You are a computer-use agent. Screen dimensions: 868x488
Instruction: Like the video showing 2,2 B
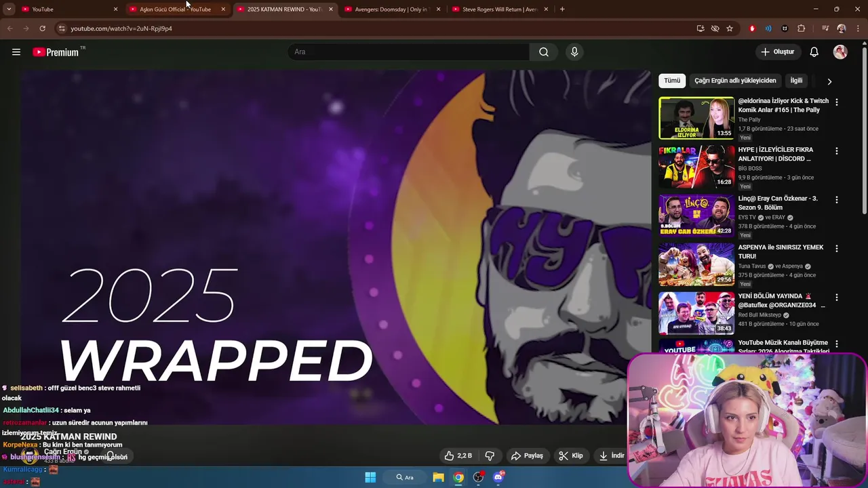458,455
